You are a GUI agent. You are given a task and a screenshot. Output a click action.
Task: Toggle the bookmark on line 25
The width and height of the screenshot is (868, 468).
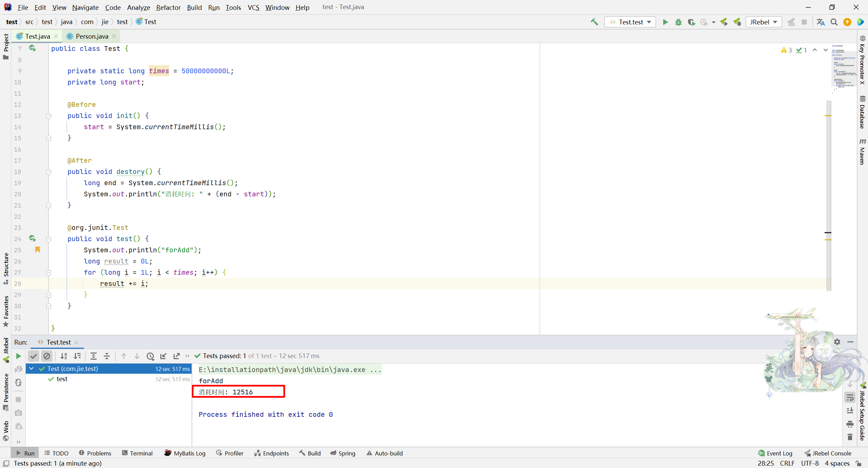click(x=37, y=250)
